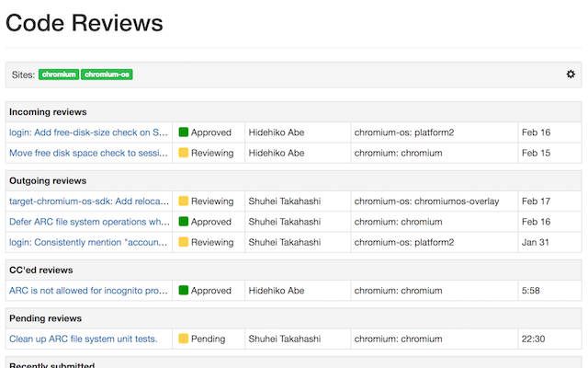Open 'ARC is not allowed for incognito' link

[x=88, y=291]
